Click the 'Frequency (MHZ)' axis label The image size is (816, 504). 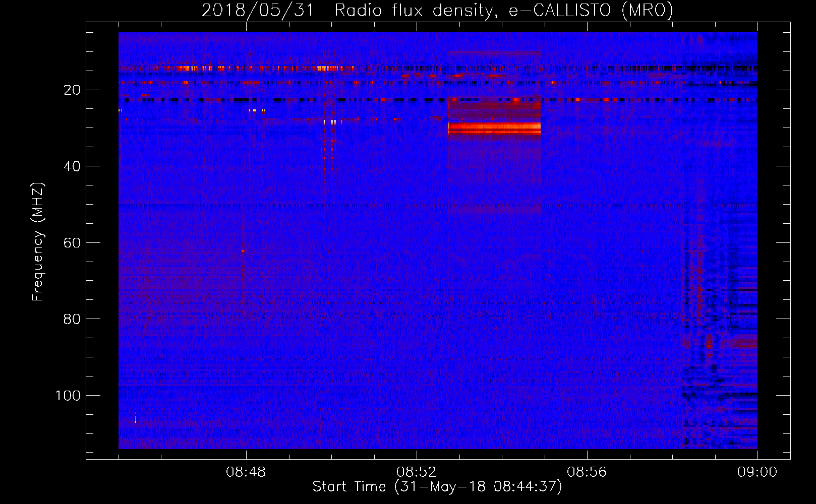pyautogui.click(x=38, y=242)
